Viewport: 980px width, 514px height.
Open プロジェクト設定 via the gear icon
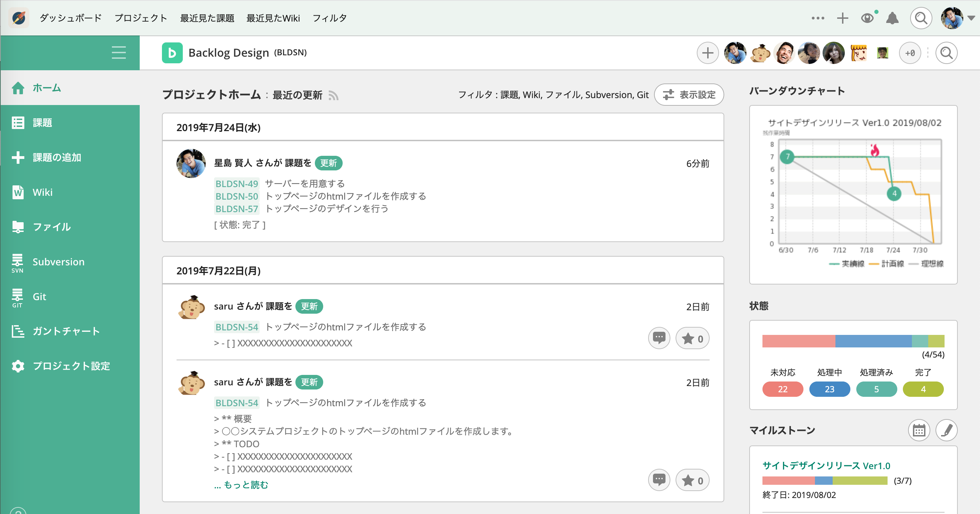[17, 366]
